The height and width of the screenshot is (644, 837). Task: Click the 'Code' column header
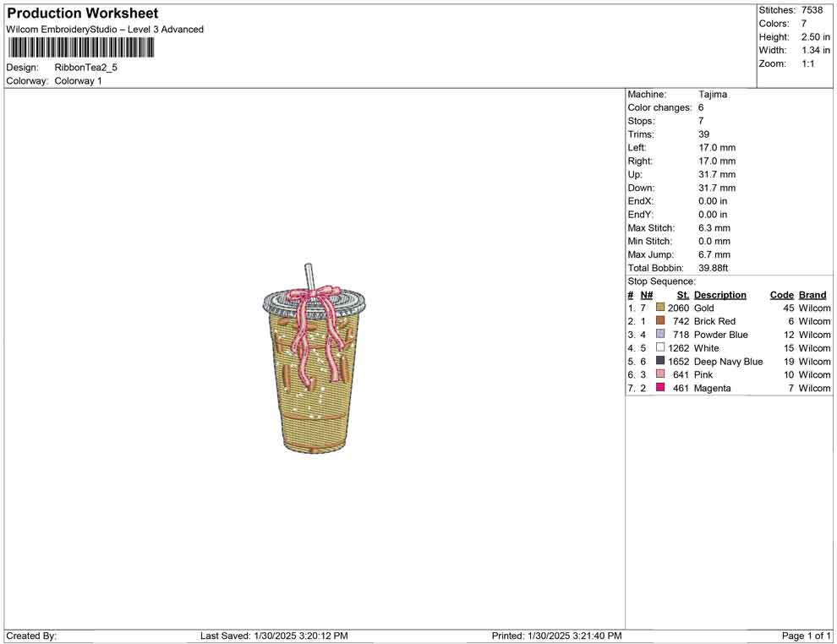[782, 295]
